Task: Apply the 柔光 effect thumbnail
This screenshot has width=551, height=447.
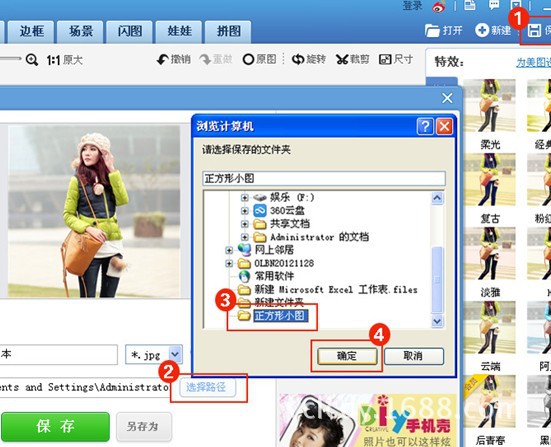Action: (490, 106)
